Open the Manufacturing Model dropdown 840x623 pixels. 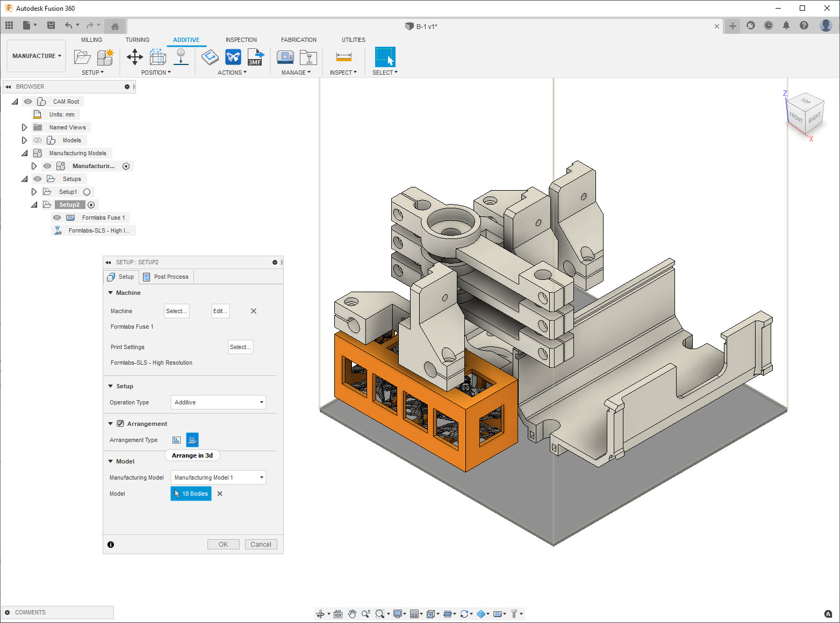click(218, 477)
